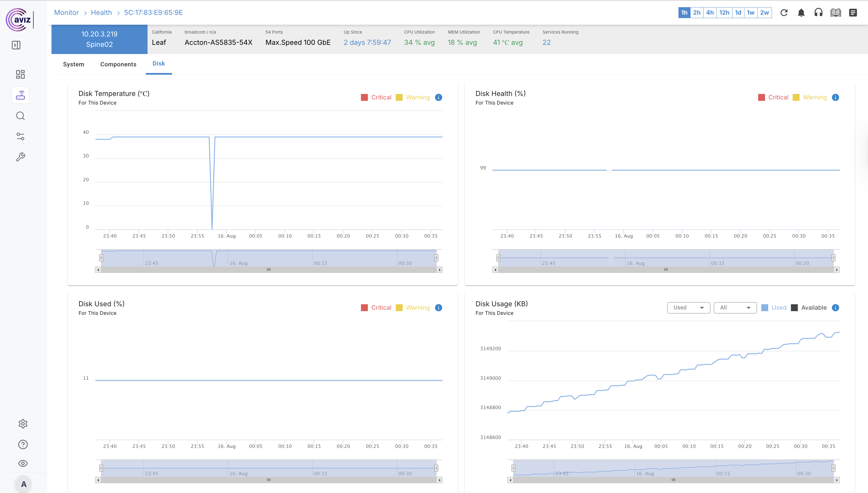The height and width of the screenshot is (493, 868).
Task: Switch to the Components tab
Action: click(x=118, y=64)
